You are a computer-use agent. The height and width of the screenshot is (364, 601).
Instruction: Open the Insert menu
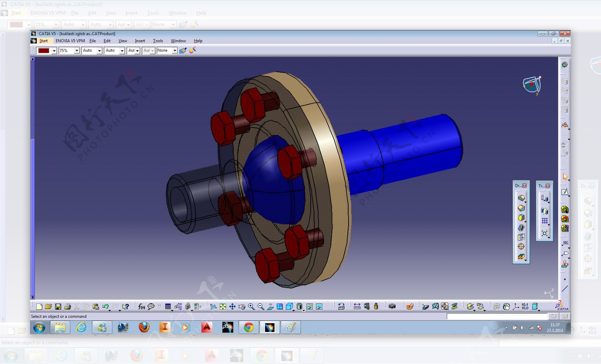pyautogui.click(x=140, y=41)
